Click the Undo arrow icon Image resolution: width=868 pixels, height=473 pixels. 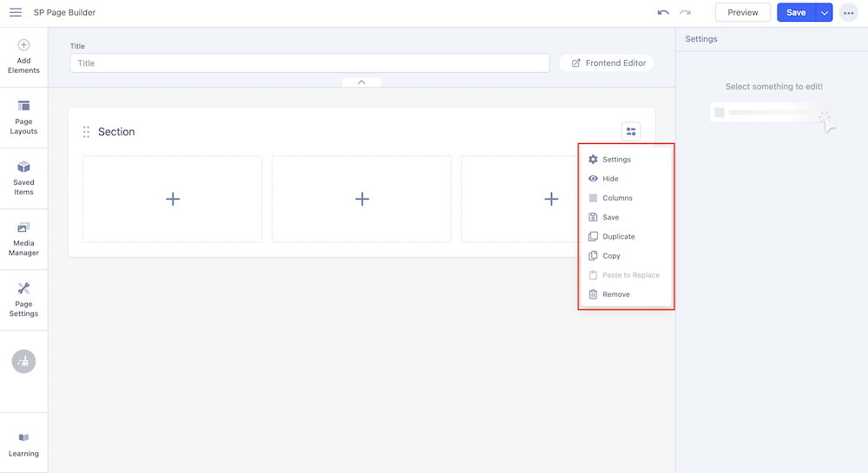coord(663,12)
